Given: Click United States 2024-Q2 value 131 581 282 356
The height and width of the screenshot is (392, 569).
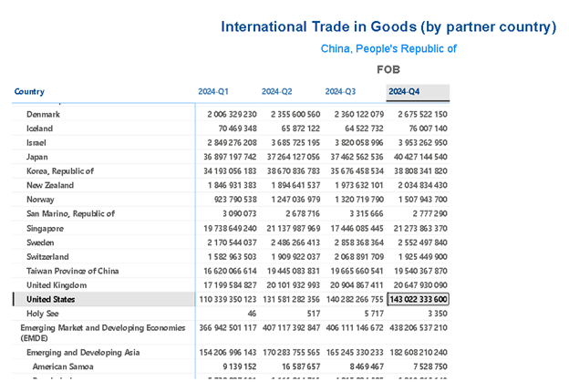Looking at the screenshot, I should [292, 299].
